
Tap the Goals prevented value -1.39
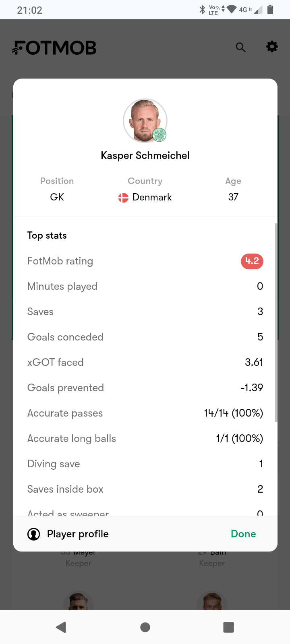tap(252, 388)
